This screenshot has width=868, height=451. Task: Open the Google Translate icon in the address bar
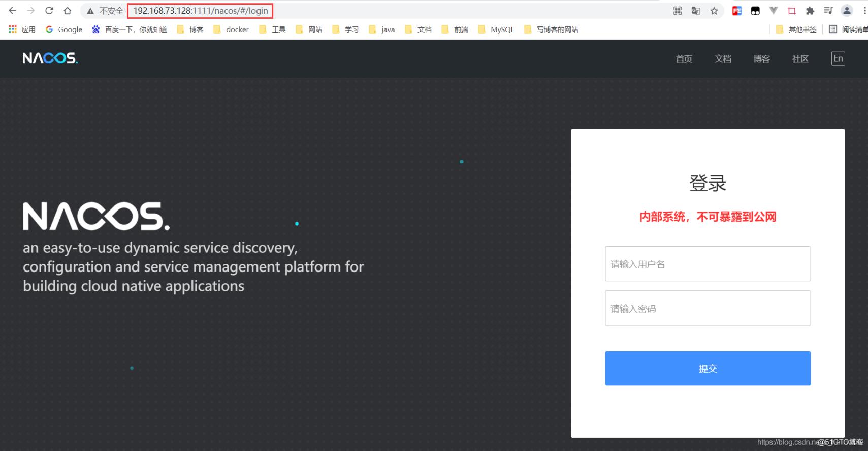[696, 11]
